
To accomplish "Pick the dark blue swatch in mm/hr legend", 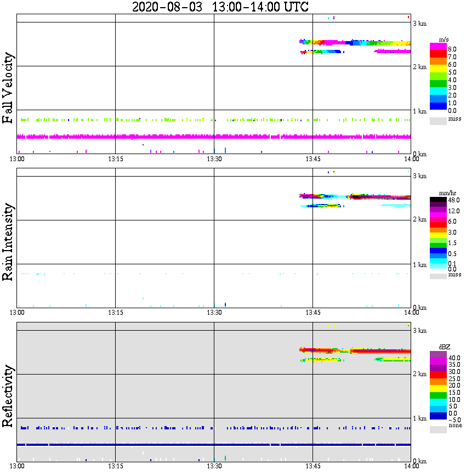I will 438,251.
